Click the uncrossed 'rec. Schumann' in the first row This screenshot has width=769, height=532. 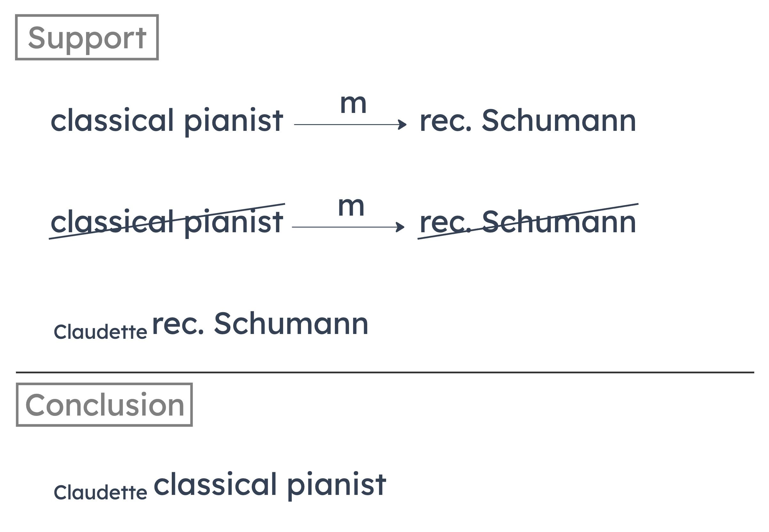pos(528,121)
